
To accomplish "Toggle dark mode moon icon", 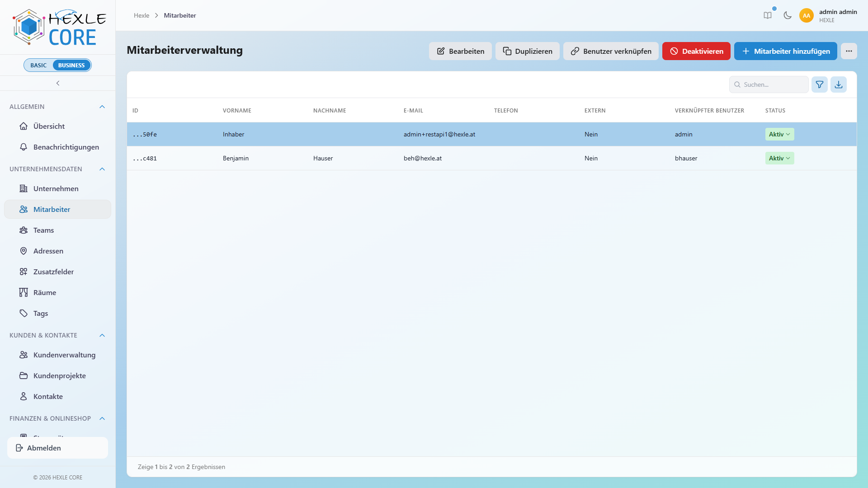I will [788, 15].
